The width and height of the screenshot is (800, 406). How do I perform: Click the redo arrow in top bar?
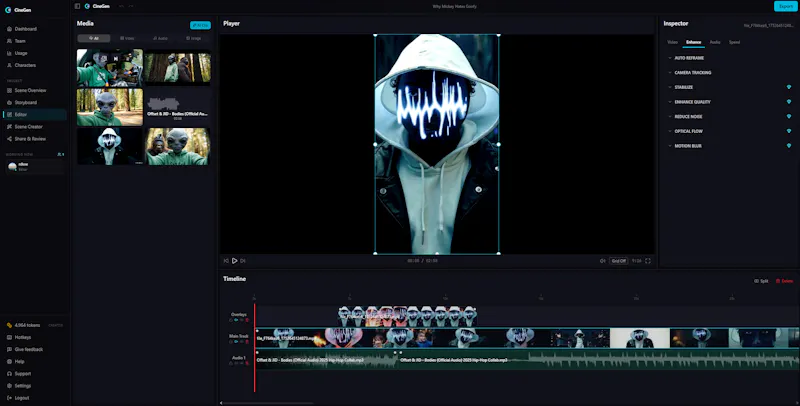tap(131, 6)
